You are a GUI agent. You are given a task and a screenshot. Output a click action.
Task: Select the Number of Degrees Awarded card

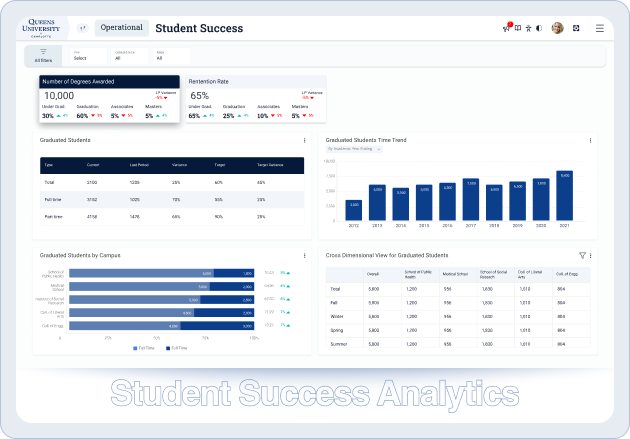click(x=110, y=99)
